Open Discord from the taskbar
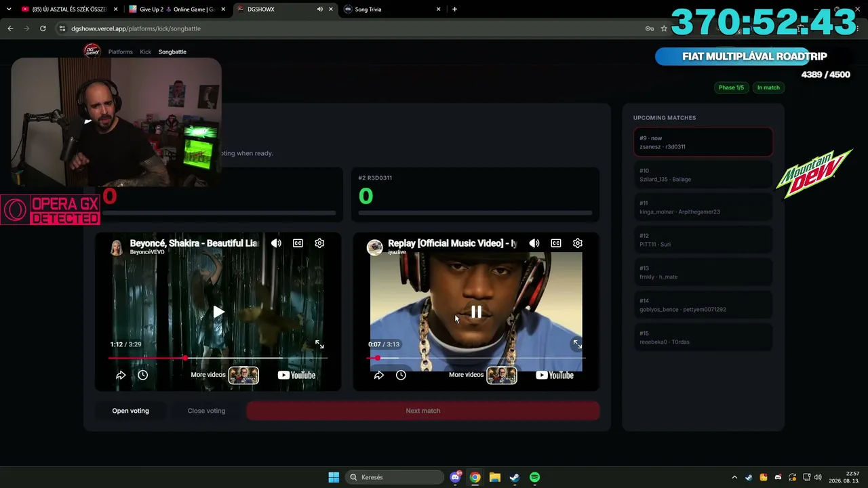 pyautogui.click(x=455, y=477)
